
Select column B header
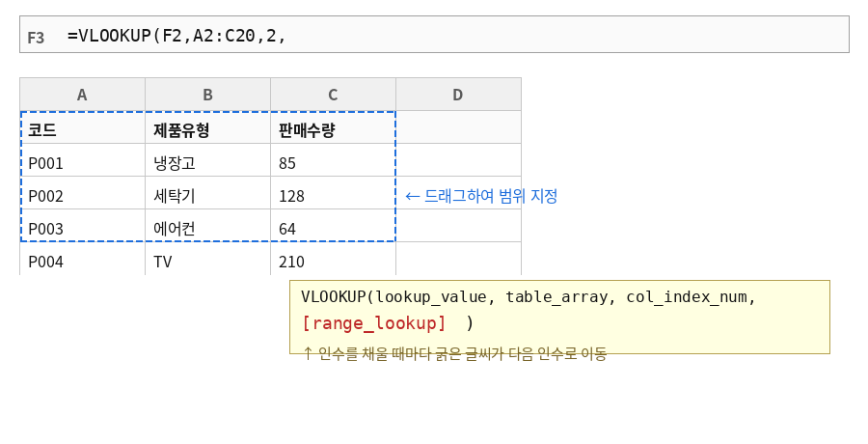click(207, 95)
